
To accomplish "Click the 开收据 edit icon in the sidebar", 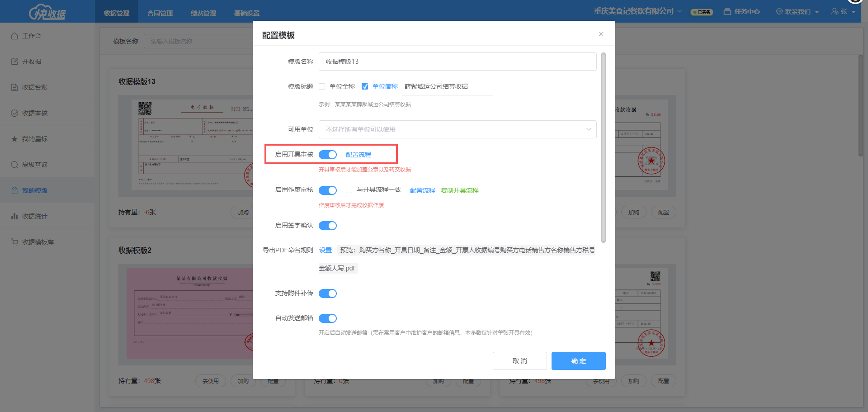I will tap(14, 62).
